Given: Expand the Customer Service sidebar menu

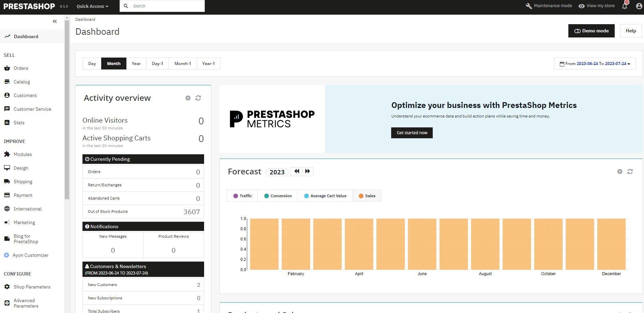Looking at the screenshot, I should click(32, 109).
